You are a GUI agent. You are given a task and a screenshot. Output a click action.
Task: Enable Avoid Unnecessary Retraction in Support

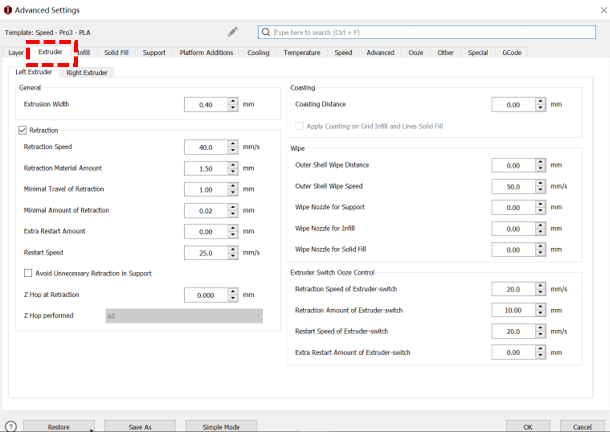(28, 273)
